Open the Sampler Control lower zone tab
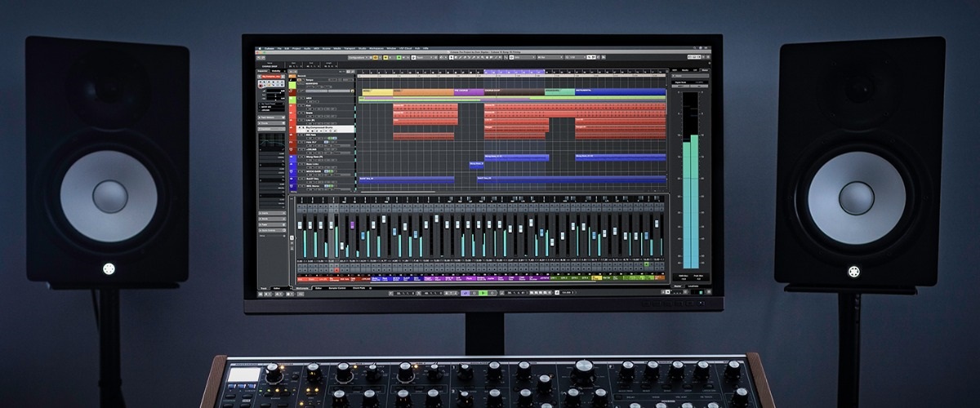Screen dimensions: 980x408 (x=337, y=288)
